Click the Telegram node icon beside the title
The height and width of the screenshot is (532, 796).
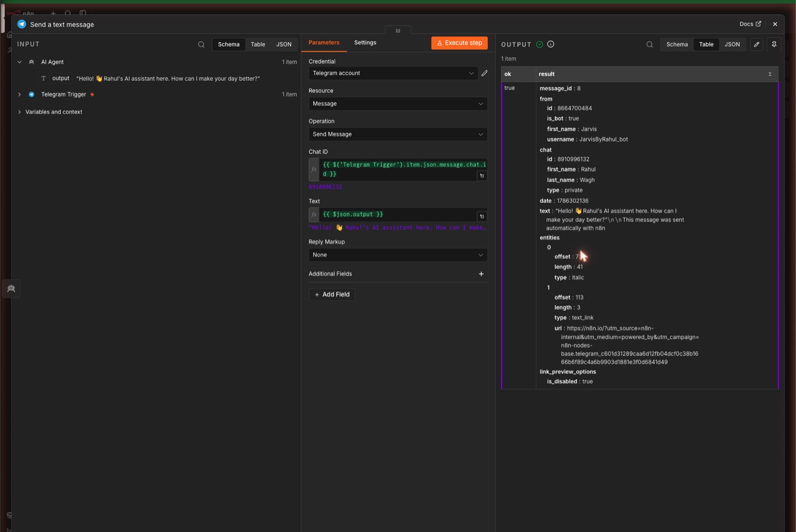(x=22, y=24)
